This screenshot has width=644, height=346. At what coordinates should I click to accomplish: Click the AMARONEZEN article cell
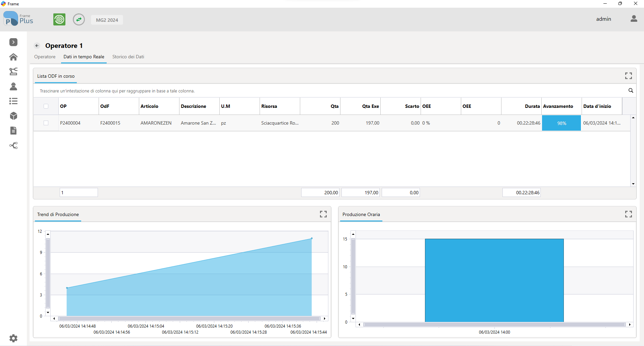[159, 123]
